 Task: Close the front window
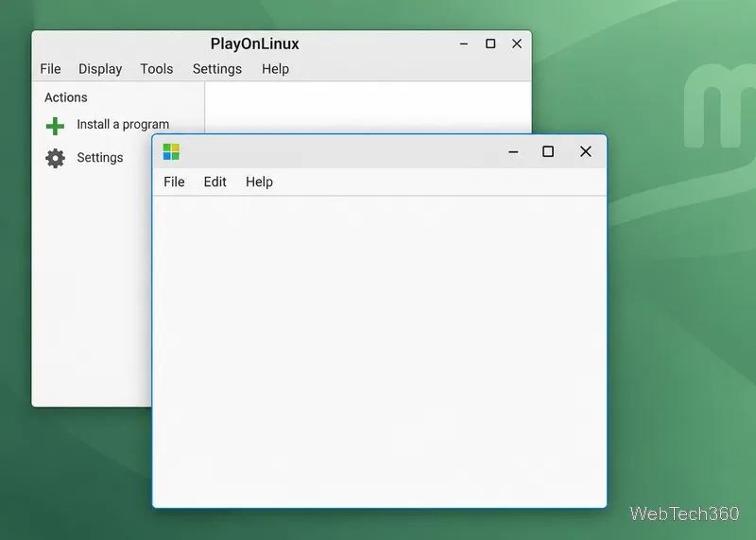coord(585,151)
